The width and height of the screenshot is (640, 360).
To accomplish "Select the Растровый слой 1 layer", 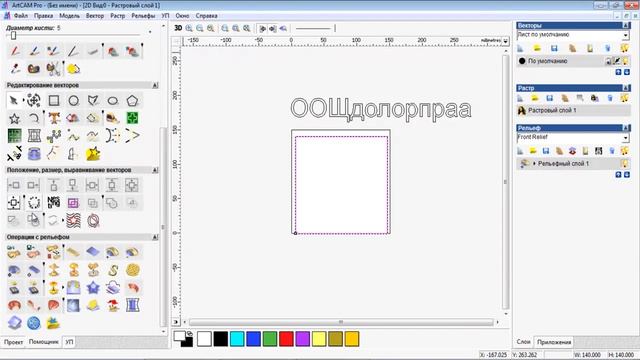I will tap(573, 110).
